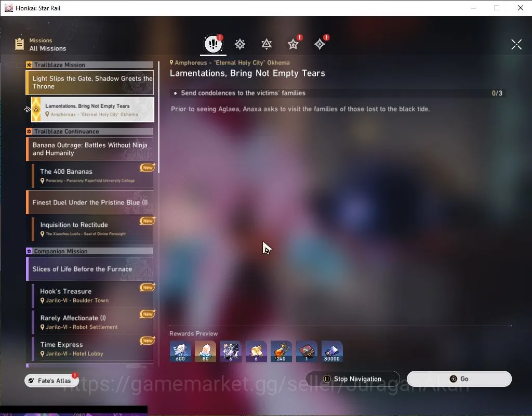Select 'Rarely Affectionate (I)' mission

tap(92, 322)
